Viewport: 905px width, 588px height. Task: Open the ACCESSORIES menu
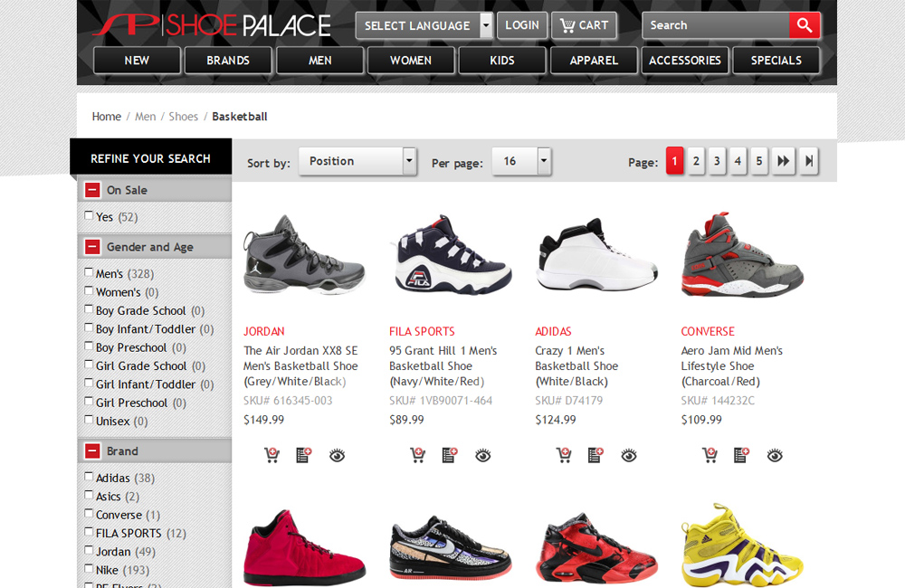coord(685,60)
